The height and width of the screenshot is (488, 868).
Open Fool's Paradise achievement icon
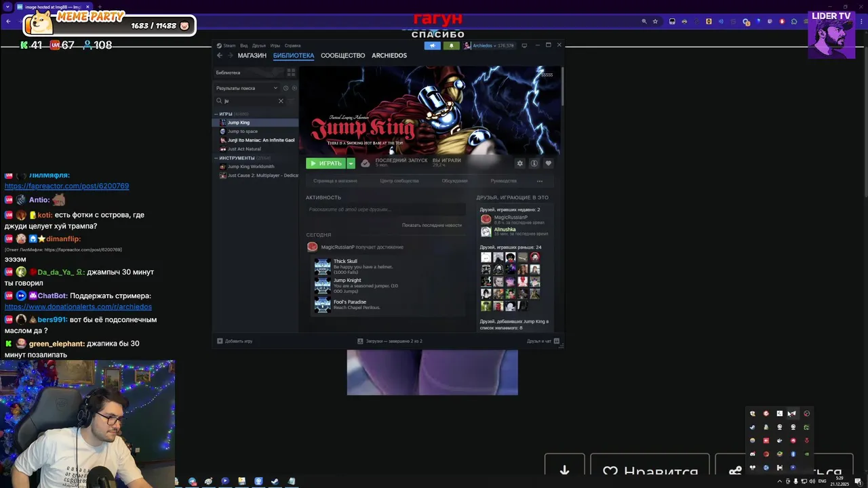pyautogui.click(x=323, y=305)
